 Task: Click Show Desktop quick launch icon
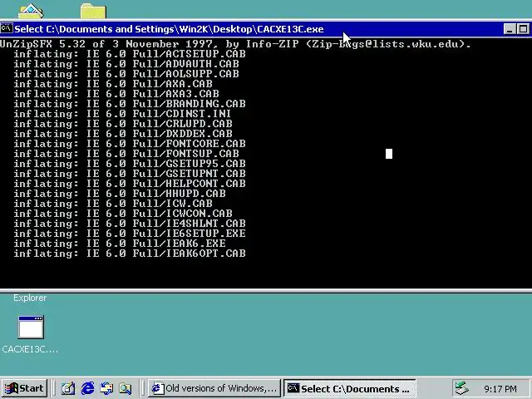tap(68, 388)
